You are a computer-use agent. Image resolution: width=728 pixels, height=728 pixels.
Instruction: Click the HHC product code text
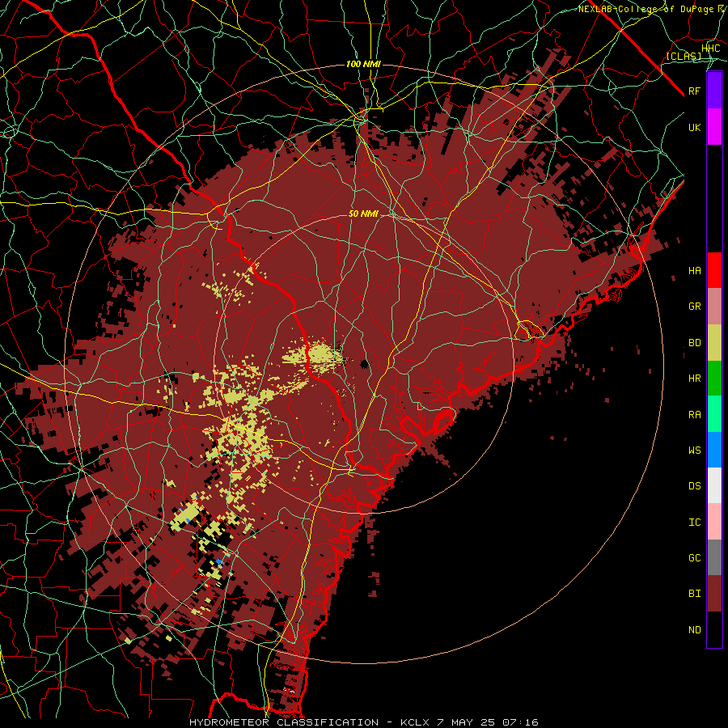tap(710, 49)
